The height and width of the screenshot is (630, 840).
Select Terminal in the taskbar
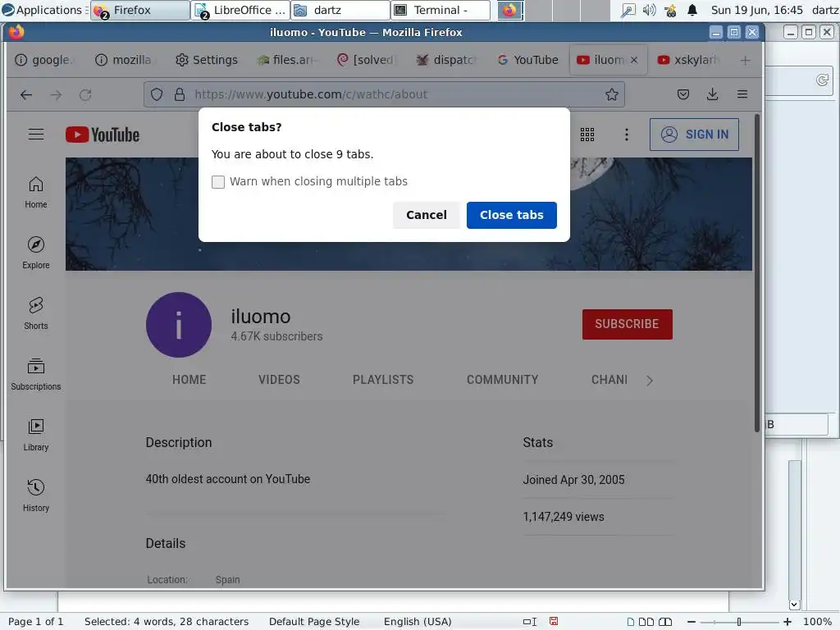pyautogui.click(x=441, y=10)
